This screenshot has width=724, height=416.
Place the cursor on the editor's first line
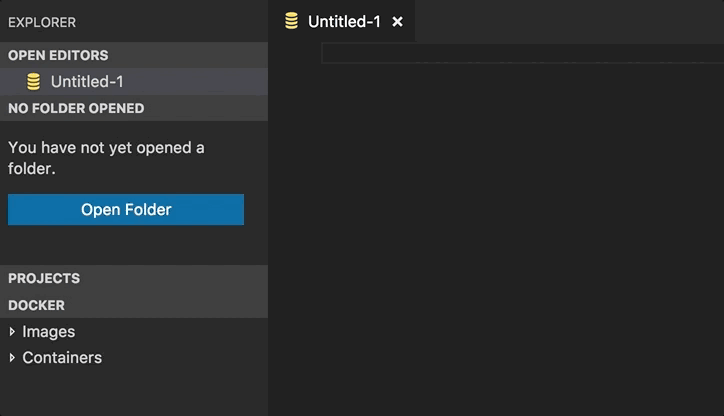click(x=522, y=54)
